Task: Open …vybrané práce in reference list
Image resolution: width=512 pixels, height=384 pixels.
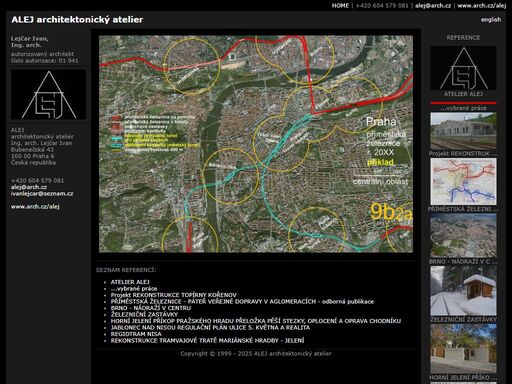Action: 134,289
